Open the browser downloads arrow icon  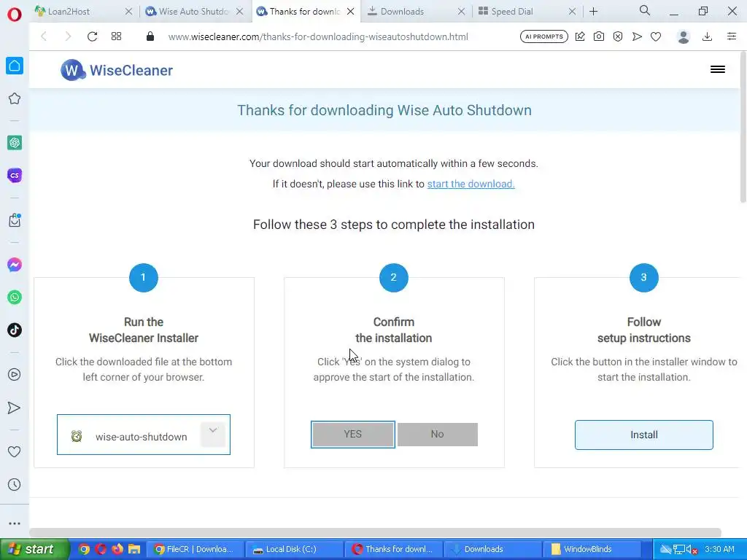[x=708, y=36]
